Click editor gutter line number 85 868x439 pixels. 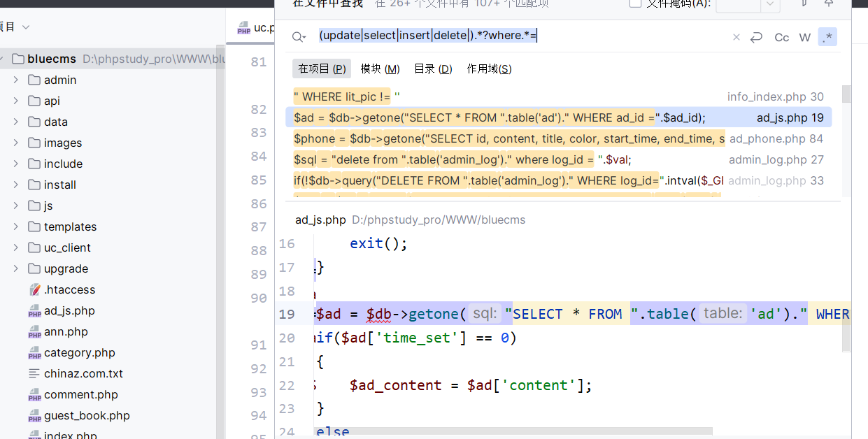tap(259, 180)
